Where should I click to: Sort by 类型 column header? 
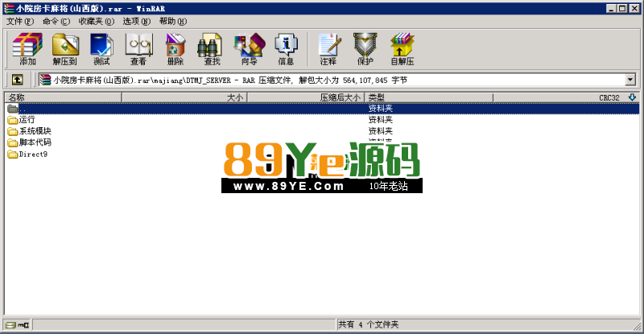[x=429, y=97]
